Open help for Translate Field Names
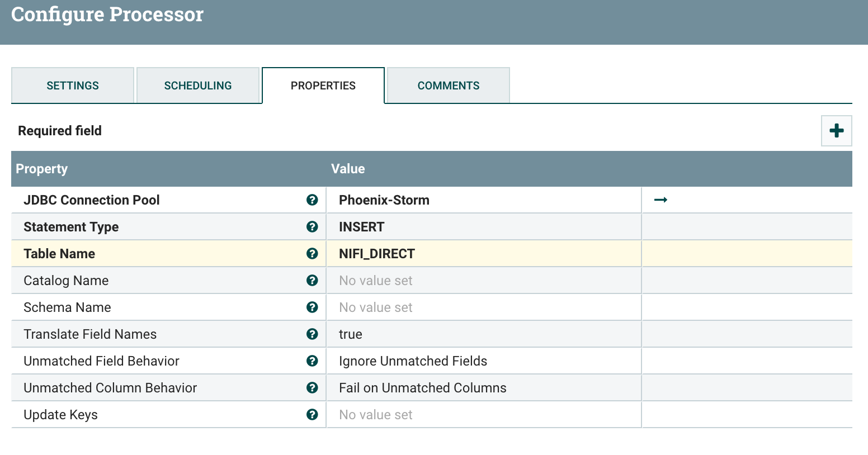Screen dimensions: 868x455 click(x=312, y=334)
